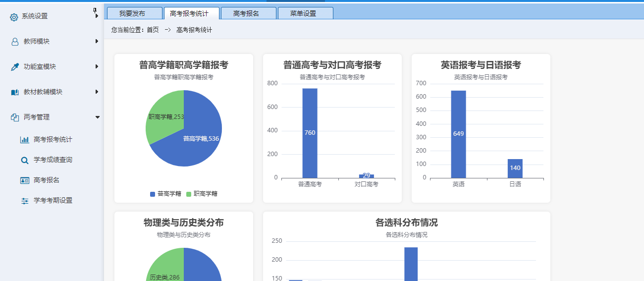Expand the 教师模块 submenu arrow
The height and width of the screenshot is (281, 644).
click(97, 41)
